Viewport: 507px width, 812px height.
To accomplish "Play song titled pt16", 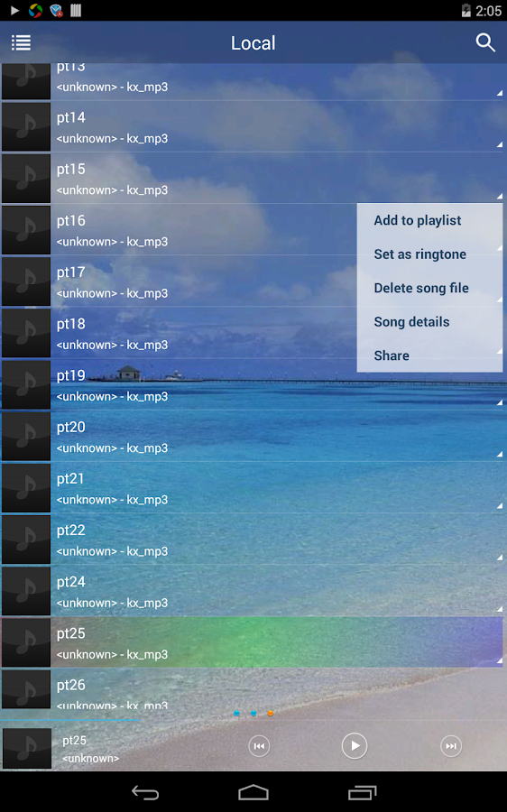I will coord(71,221).
